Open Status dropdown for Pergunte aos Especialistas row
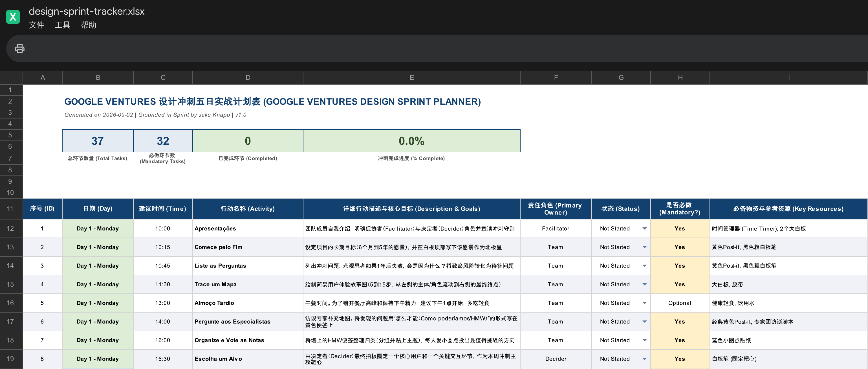This screenshot has width=868, height=369. [644, 322]
